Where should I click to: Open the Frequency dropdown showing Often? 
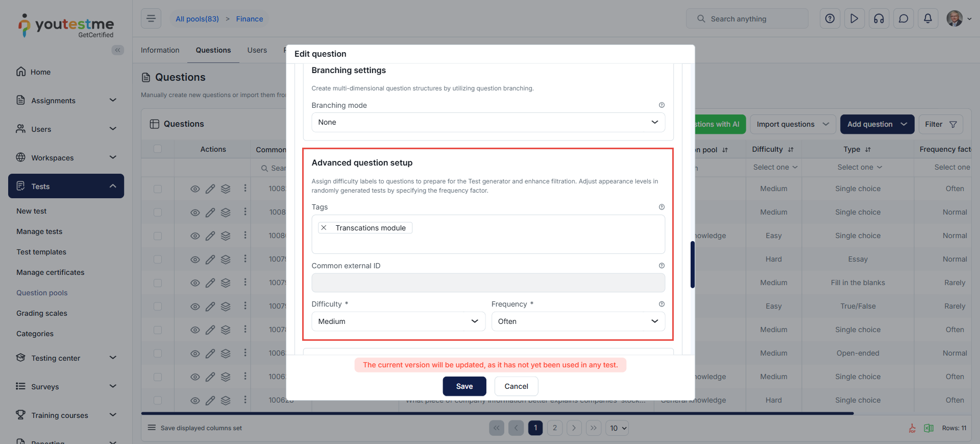578,321
